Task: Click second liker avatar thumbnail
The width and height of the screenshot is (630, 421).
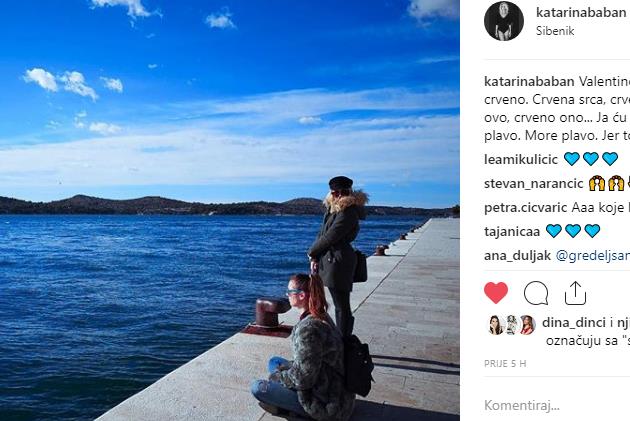Action: 512,325
